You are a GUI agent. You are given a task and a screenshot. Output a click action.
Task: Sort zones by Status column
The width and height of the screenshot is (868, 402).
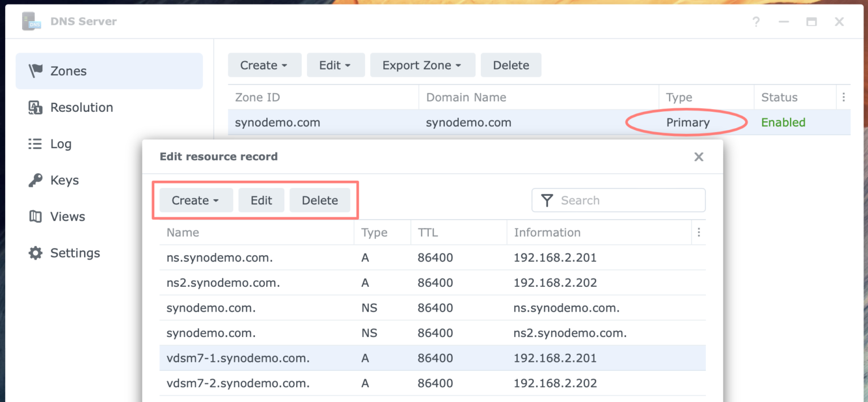(795, 97)
